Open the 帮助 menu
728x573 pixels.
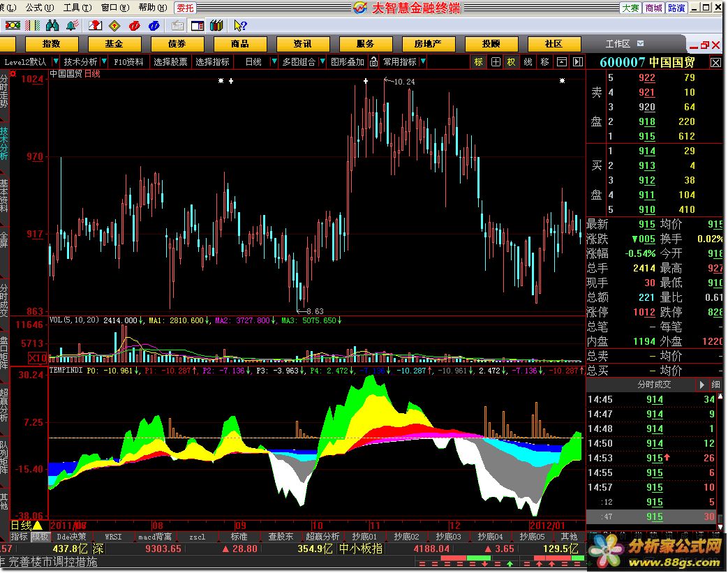coord(153,8)
